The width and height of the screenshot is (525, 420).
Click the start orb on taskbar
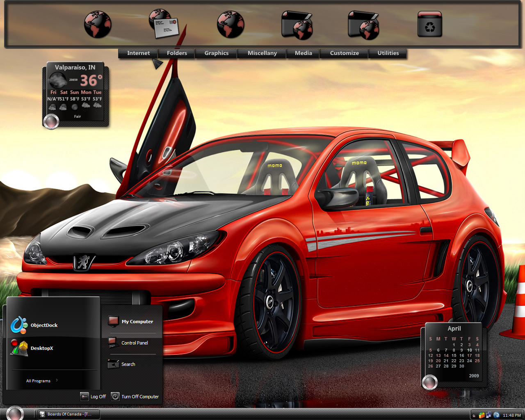click(15, 413)
